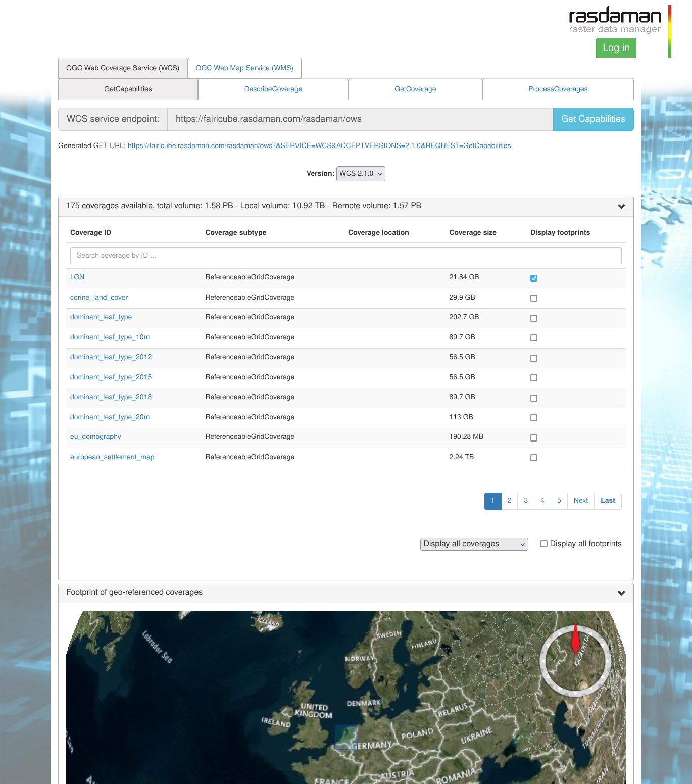This screenshot has height=784, width=692.
Task: Enable footprint for corine_land_cover
Action: [534, 298]
